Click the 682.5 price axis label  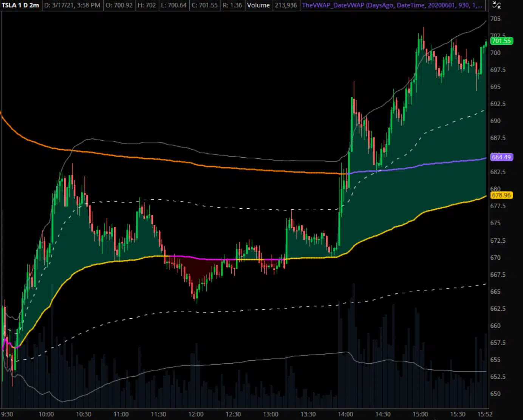498,172
